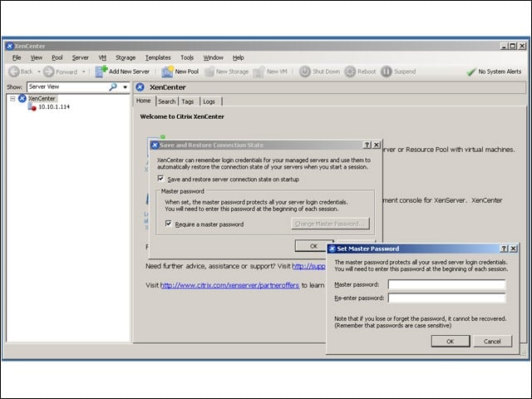The width and height of the screenshot is (532, 399).
Task: Open the Storage menu
Action: 126,57
